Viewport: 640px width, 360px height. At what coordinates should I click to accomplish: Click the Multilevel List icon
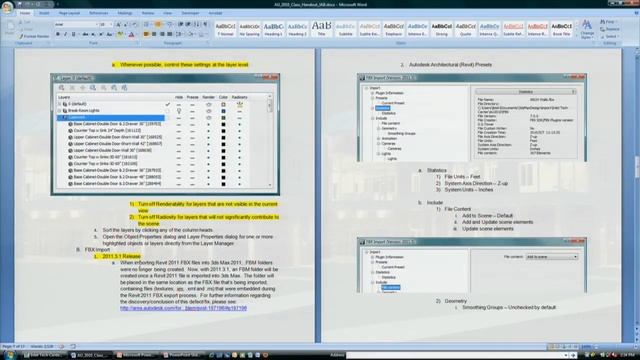tap(170, 24)
